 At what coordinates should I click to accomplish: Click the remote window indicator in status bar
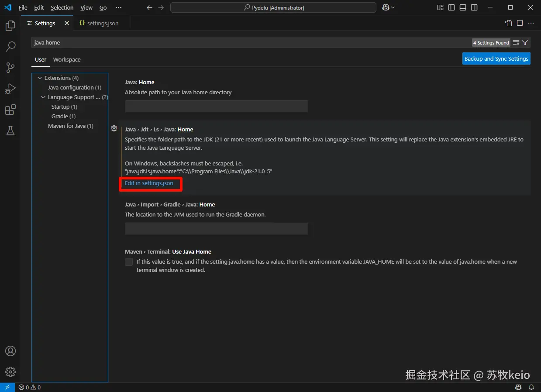pos(7,387)
